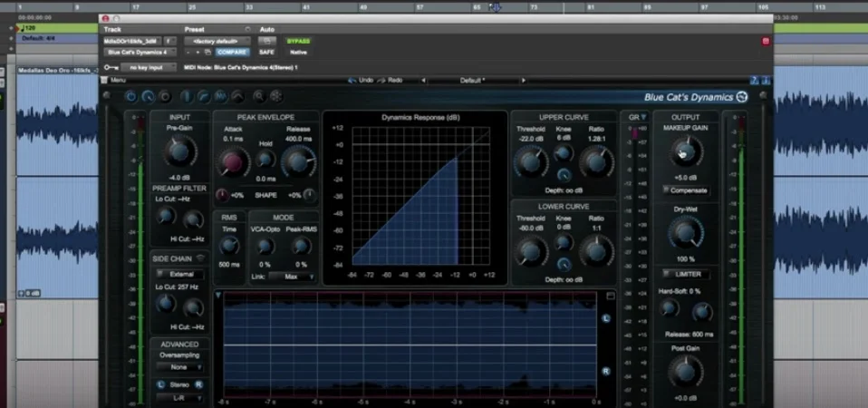Click the upward chevron toolbar icon
Screen dimensions: 868x408
pyautogui.click(x=237, y=96)
